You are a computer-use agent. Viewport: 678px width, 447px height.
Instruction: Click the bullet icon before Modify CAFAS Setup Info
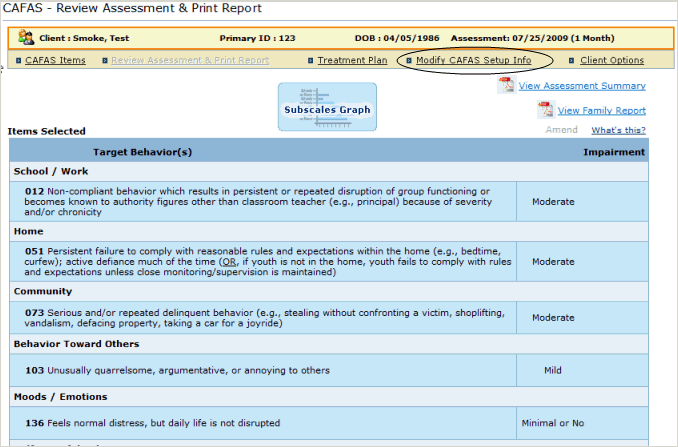409,61
